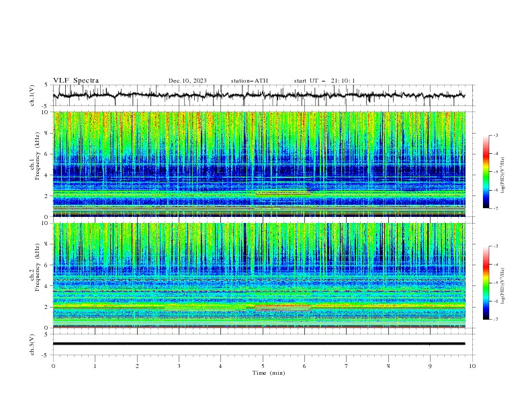Click the "1" tick on the time axis
The width and height of the screenshot is (532, 411).
(95, 366)
